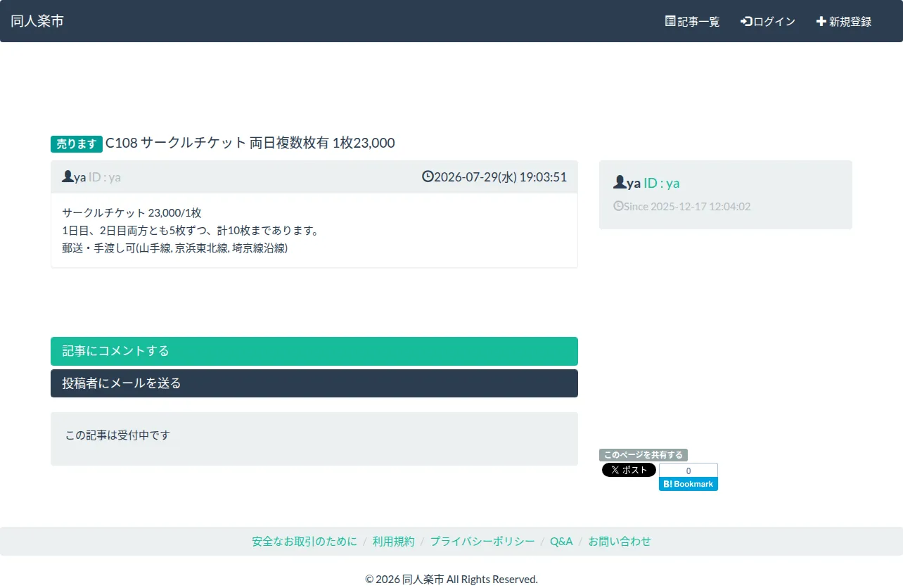This screenshot has height=588, width=903.
Task: Click 記事にコメントする button
Action: pyautogui.click(x=314, y=351)
